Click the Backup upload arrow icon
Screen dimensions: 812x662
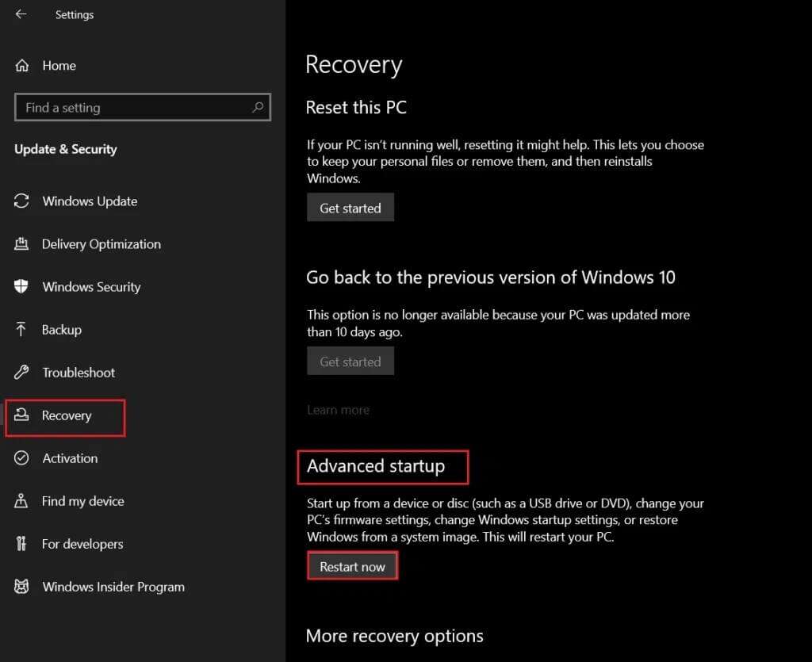pyautogui.click(x=21, y=329)
